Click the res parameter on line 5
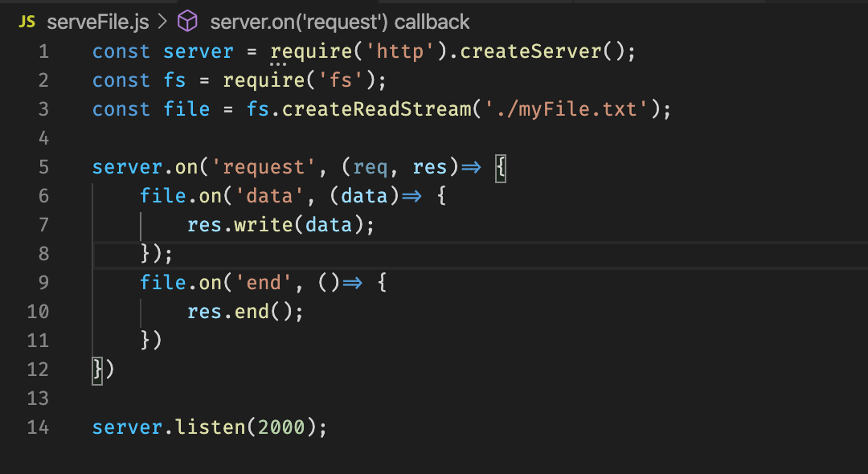The height and width of the screenshot is (474, 868). point(429,168)
